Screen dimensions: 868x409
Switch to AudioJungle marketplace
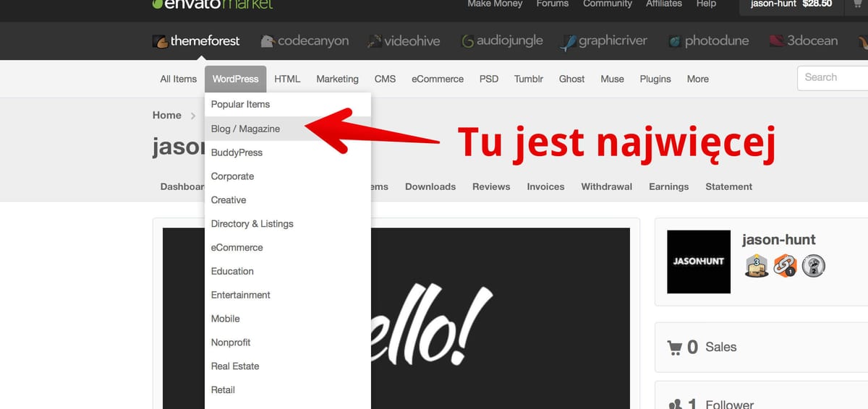(x=502, y=41)
